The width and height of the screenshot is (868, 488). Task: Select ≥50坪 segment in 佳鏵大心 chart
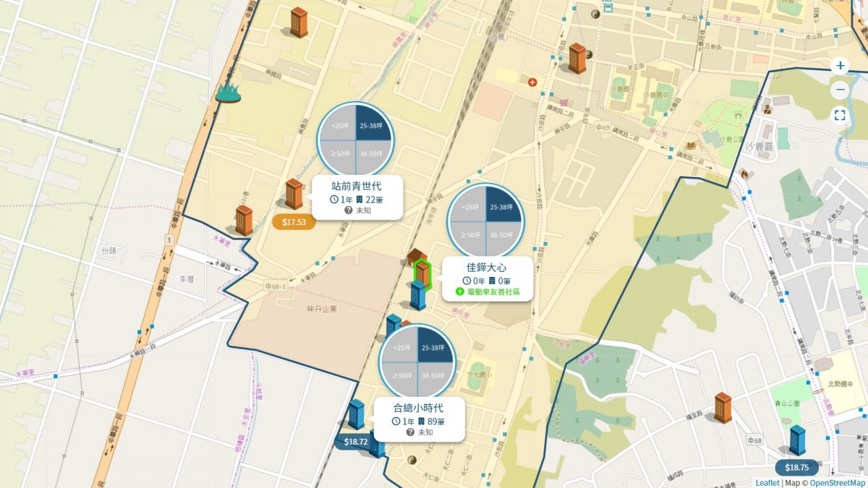click(x=469, y=238)
